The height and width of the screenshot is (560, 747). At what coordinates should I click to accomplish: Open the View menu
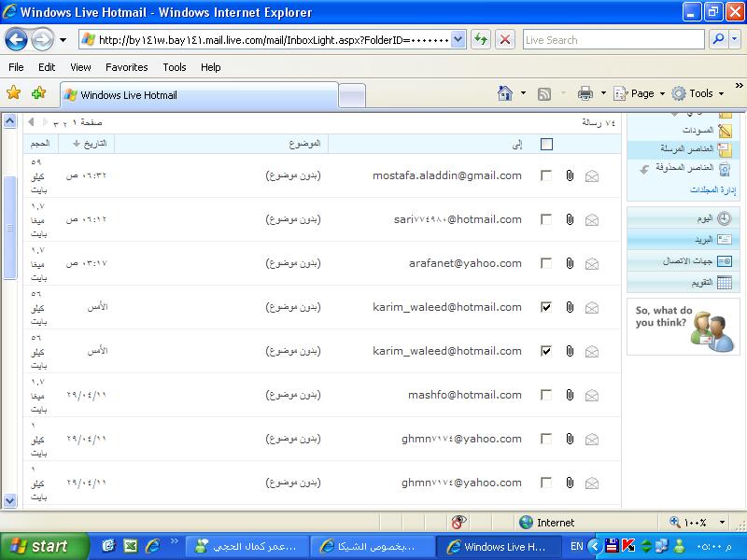[80, 67]
